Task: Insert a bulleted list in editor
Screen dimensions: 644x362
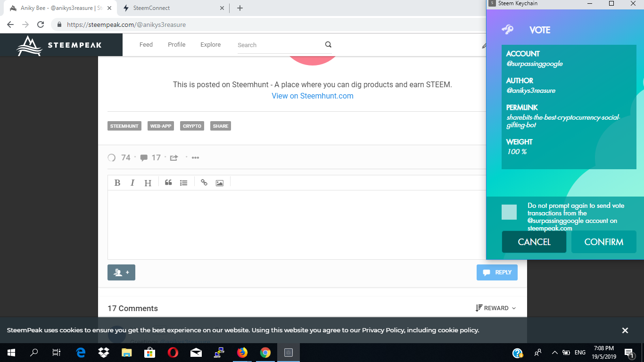Action: (184, 183)
